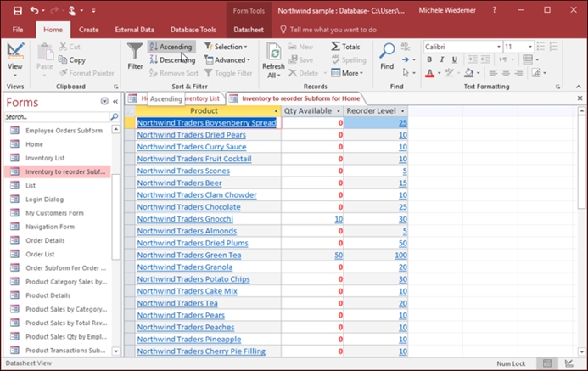Align text left
Image resolution: width=588 pixels, height=371 pixels.
click(x=493, y=73)
